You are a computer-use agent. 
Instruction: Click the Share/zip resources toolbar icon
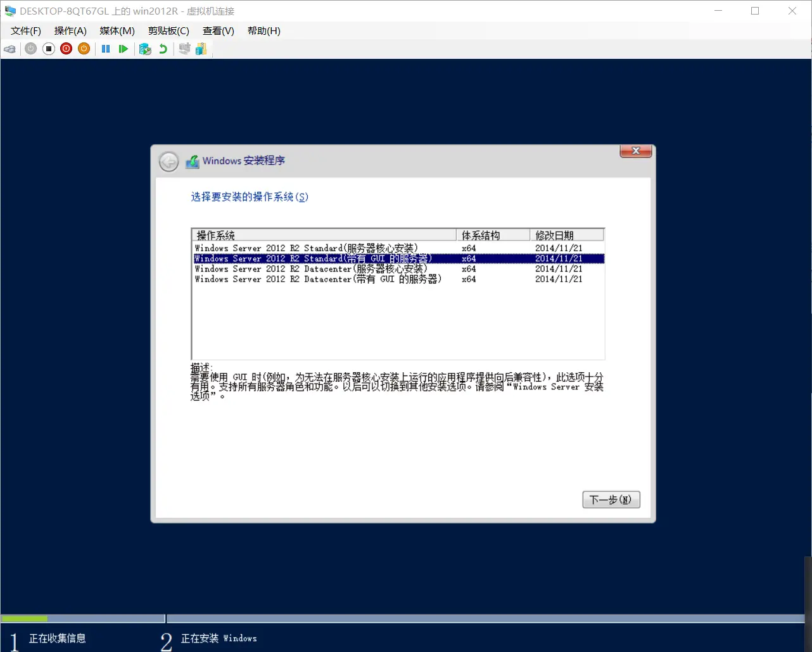[201, 49]
